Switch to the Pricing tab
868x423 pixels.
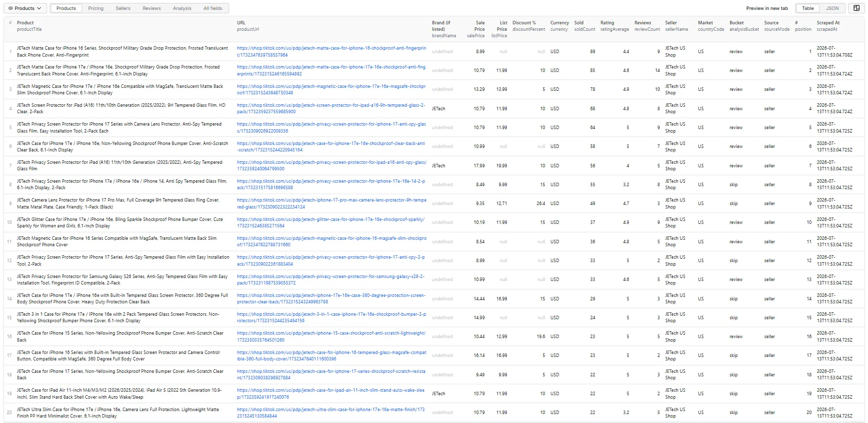(96, 8)
